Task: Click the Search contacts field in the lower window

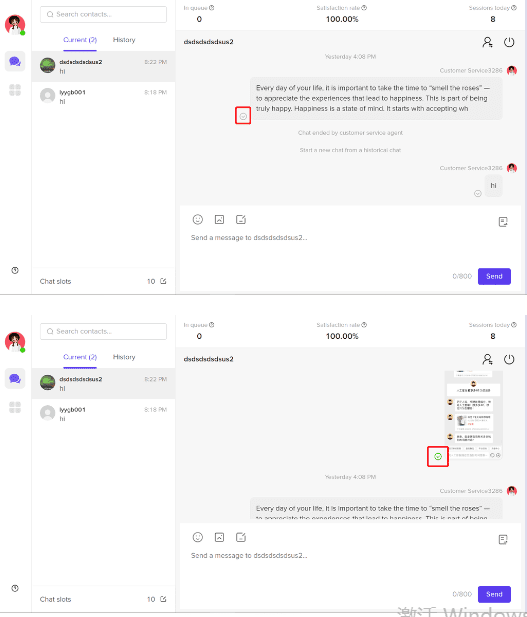Action: coord(104,331)
